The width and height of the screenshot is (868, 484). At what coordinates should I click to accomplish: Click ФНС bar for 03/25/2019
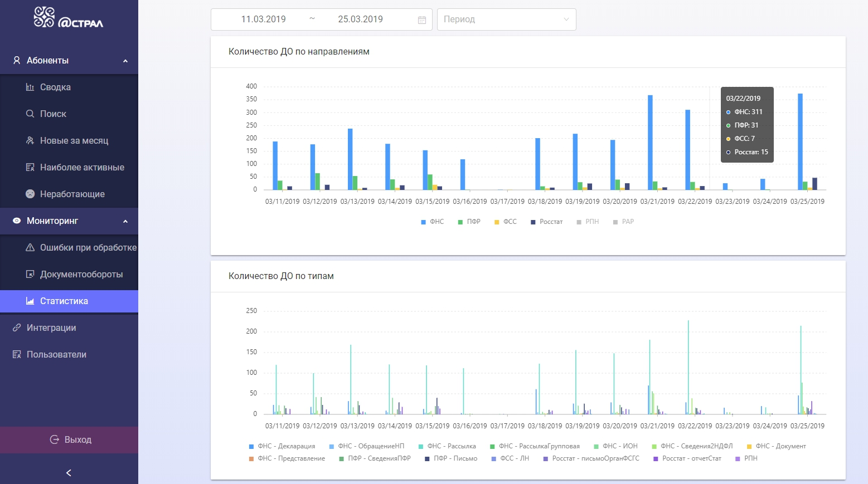pos(800,141)
